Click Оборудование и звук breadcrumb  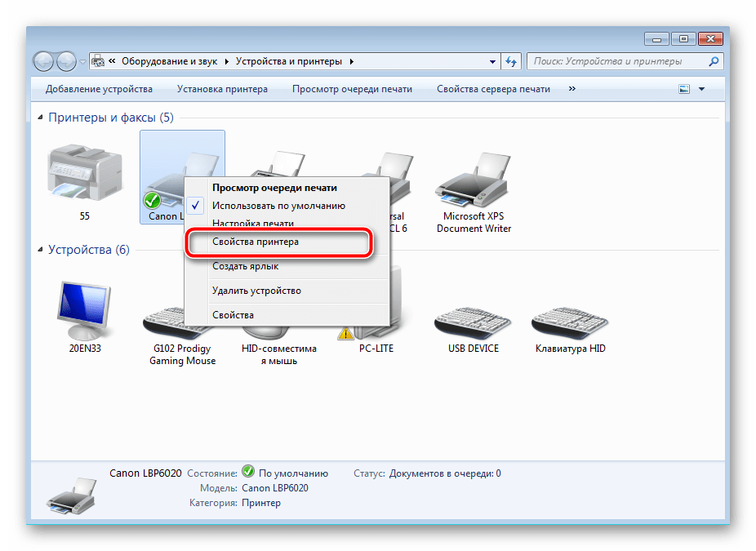click(169, 61)
